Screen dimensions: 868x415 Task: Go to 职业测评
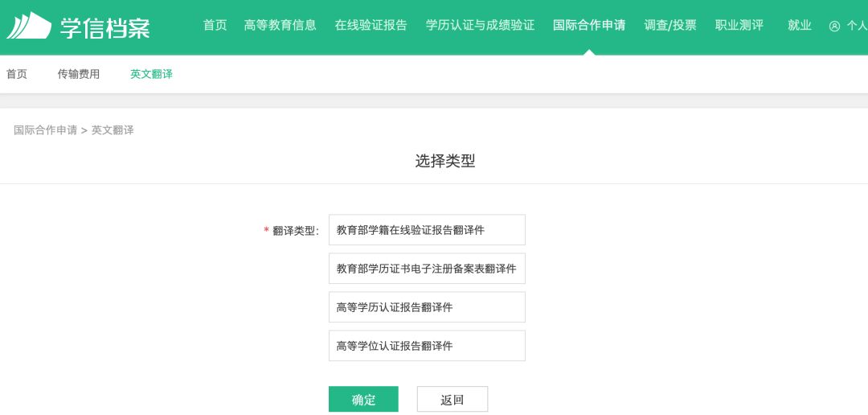739,25
